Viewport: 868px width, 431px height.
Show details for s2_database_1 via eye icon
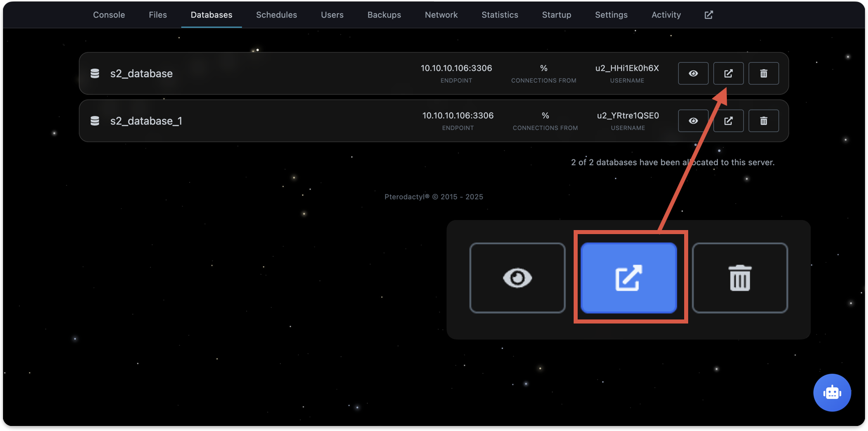coord(693,121)
